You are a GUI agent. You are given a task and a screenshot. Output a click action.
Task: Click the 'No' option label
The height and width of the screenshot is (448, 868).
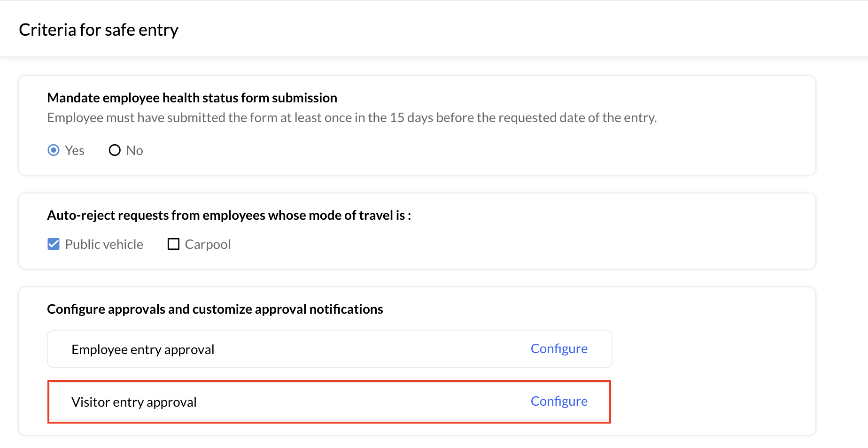[x=134, y=150]
